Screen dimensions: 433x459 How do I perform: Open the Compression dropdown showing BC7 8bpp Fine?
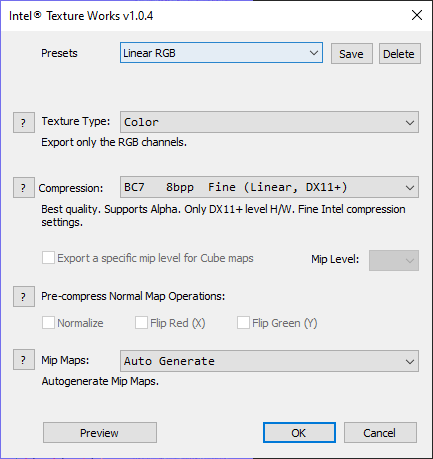[269, 187]
